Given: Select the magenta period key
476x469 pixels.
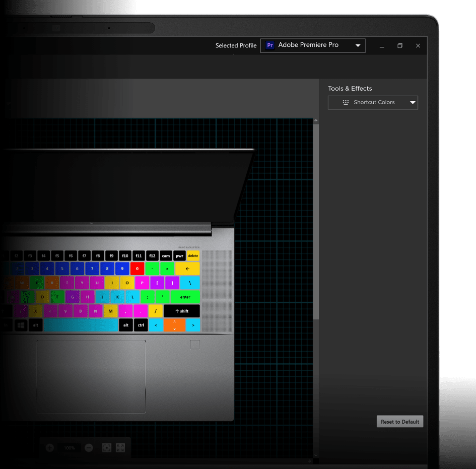Looking at the screenshot, I should point(141,311).
